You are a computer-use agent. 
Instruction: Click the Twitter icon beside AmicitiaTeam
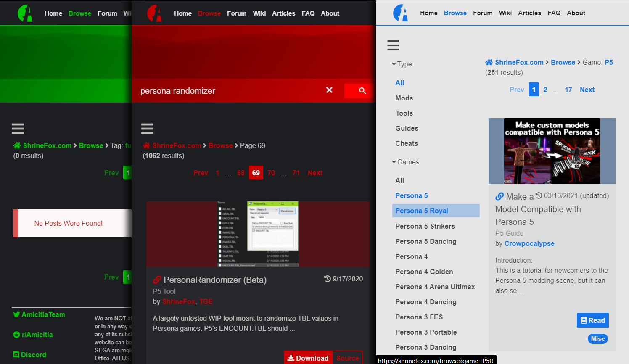[16, 314]
